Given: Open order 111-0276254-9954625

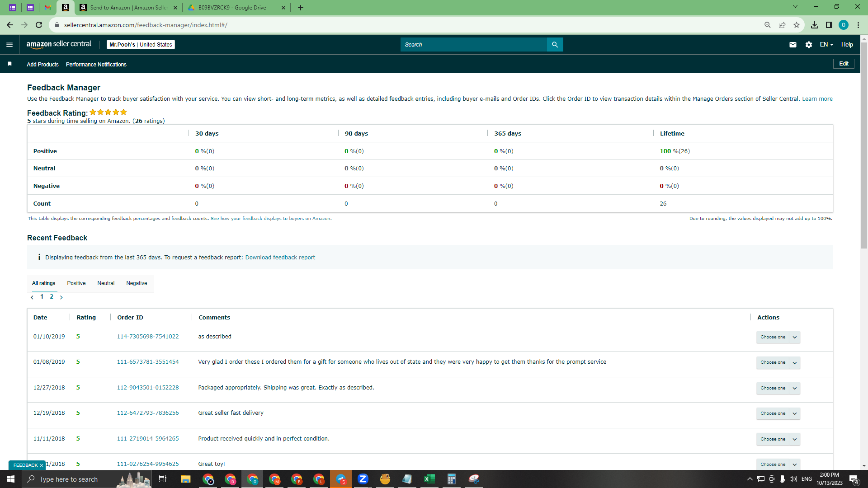Looking at the screenshot, I should click(x=148, y=464).
